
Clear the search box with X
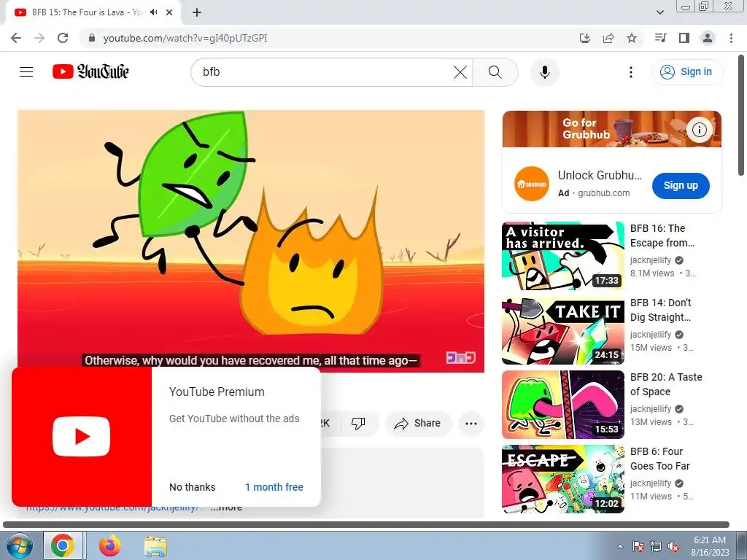tap(460, 72)
